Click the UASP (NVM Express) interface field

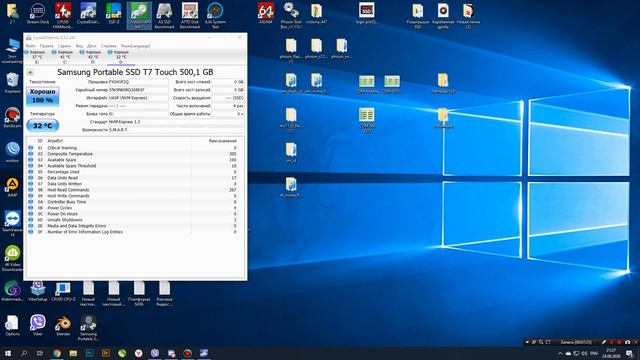tap(138, 98)
